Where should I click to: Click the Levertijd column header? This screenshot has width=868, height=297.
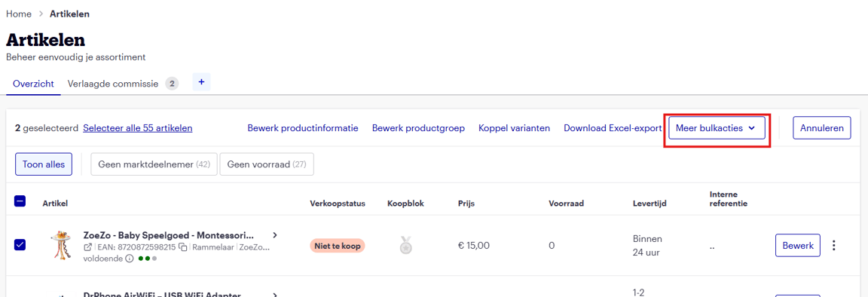point(649,204)
